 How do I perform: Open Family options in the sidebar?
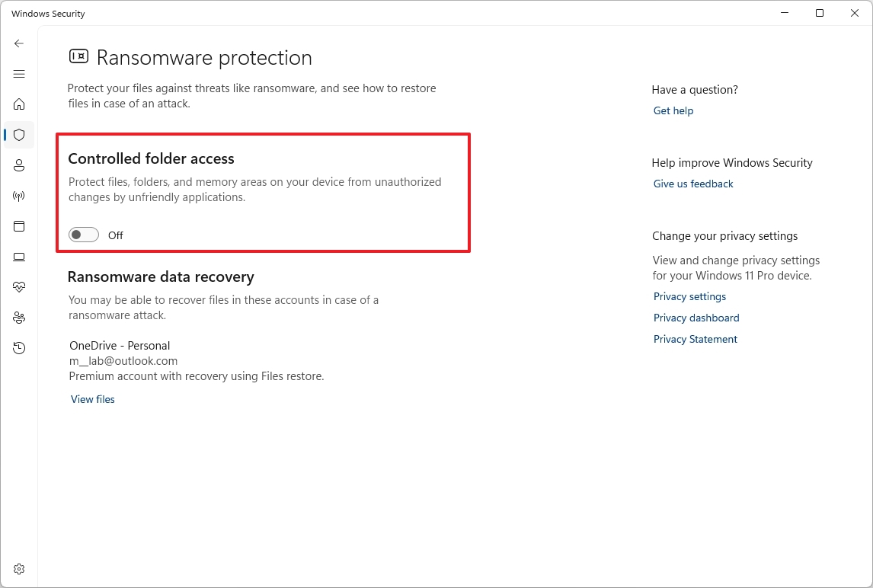[x=19, y=318]
